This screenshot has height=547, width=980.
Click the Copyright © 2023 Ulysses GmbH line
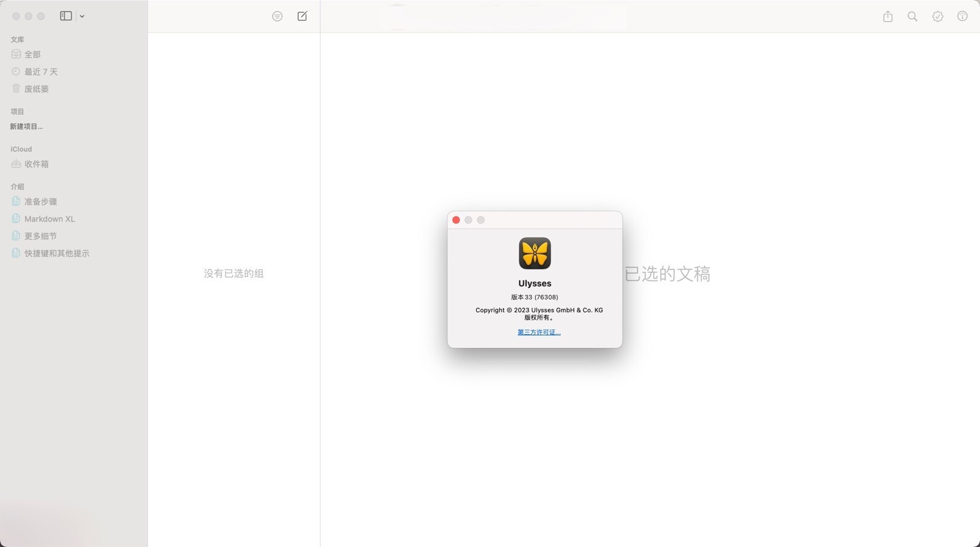pos(539,310)
